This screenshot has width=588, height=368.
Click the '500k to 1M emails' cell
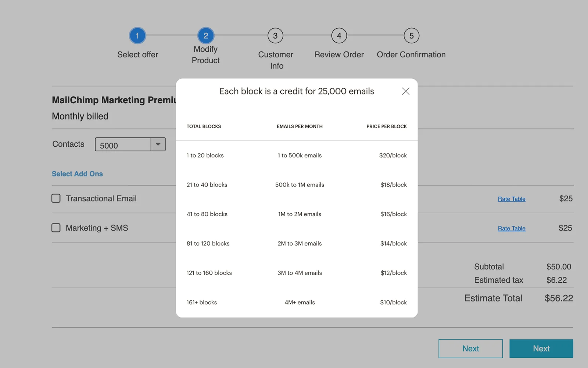pos(300,185)
